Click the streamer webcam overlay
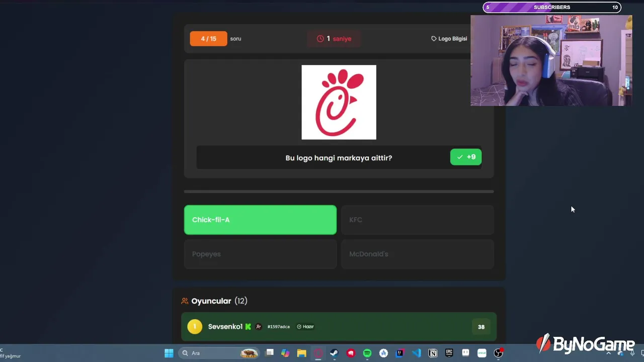 pos(551,60)
